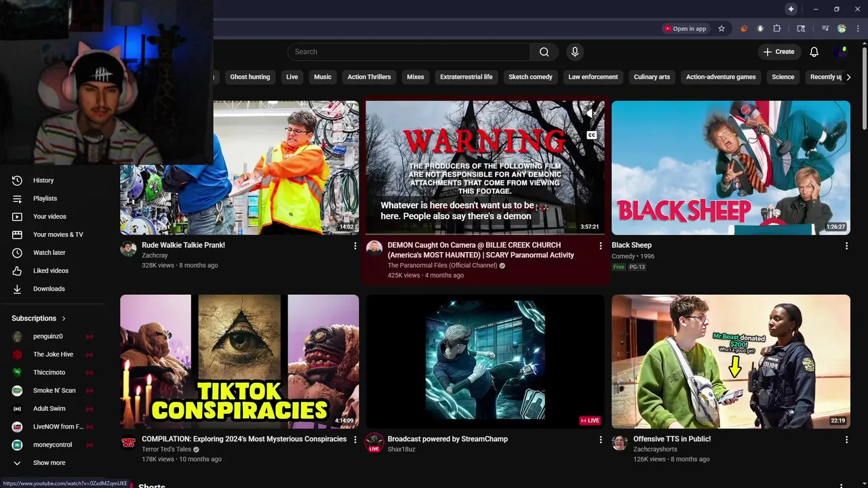
Task: Click the Gemini sparkle icon in title bar
Action: point(791,9)
